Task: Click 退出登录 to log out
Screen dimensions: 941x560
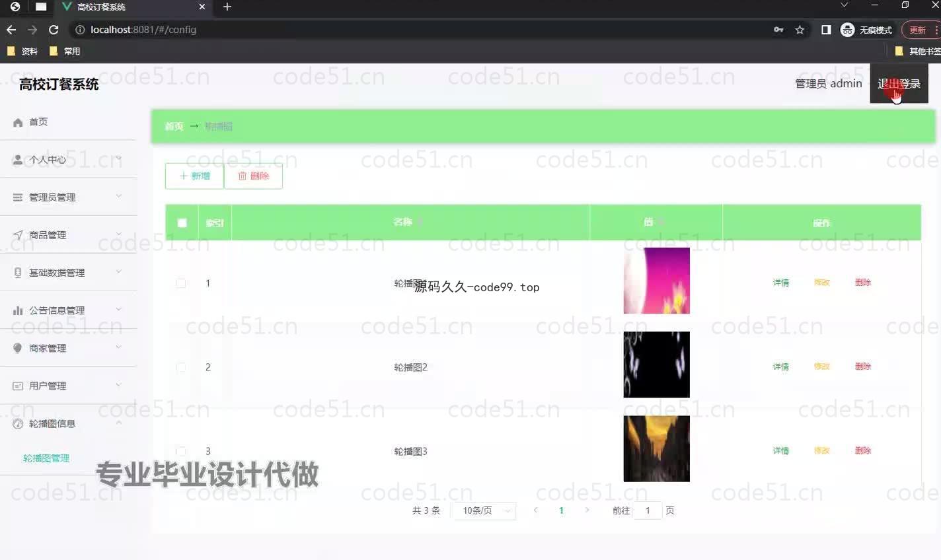Action: click(x=899, y=84)
